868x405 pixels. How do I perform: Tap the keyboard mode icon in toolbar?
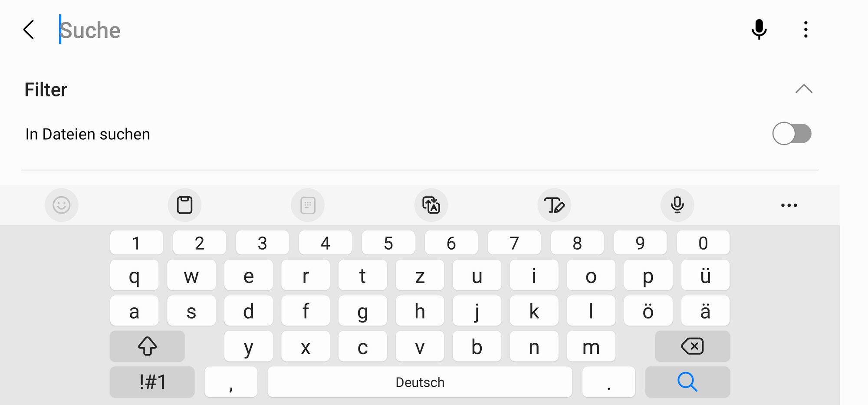pos(308,205)
